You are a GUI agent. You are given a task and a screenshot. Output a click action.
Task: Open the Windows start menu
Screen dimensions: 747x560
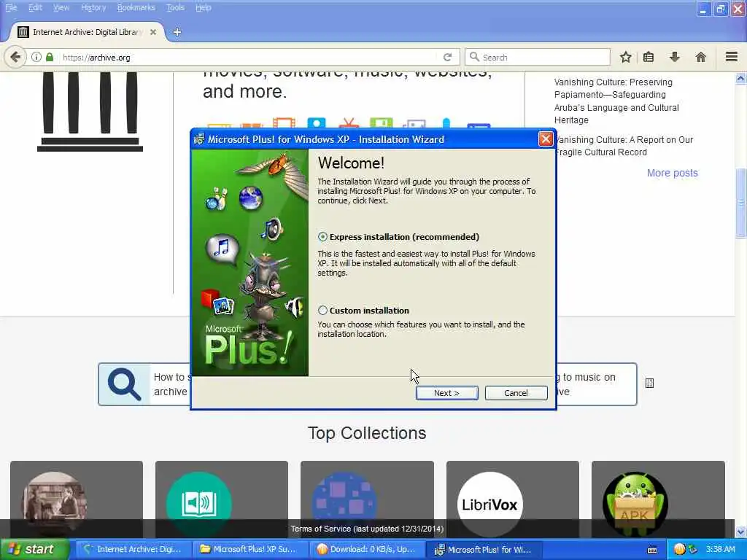[x=34, y=549]
